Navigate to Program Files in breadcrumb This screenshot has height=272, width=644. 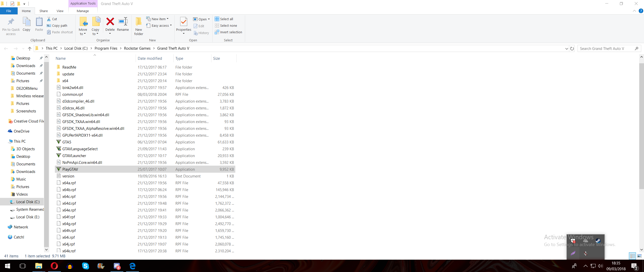tap(106, 48)
